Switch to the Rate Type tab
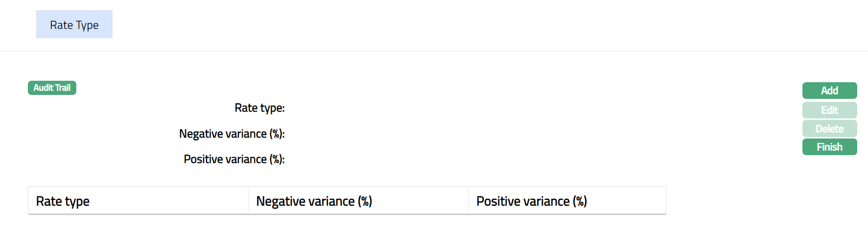The width and height of the screenshot is (868, 230). tap(74, 24)
